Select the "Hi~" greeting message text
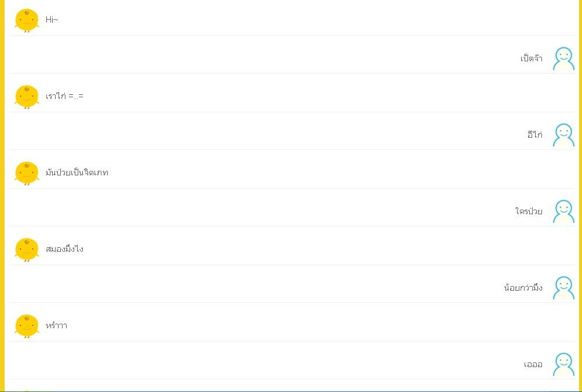 point(52,20)
